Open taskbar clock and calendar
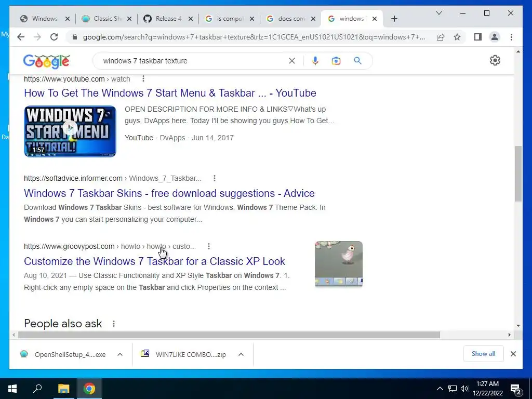532x399 pixels. pos(487,389)
